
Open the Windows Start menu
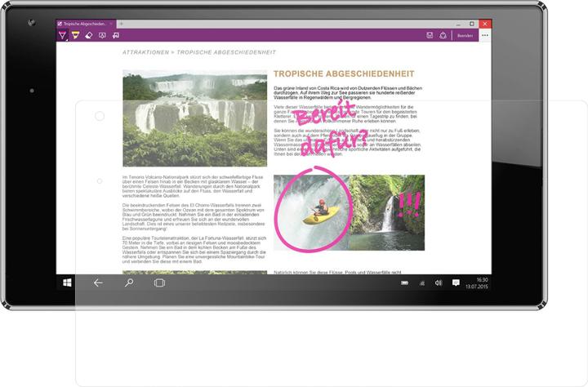67,282
